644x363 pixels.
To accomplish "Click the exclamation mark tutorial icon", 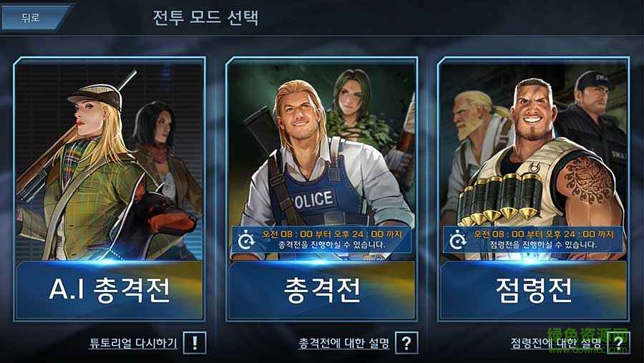I will tap(195, 343).
